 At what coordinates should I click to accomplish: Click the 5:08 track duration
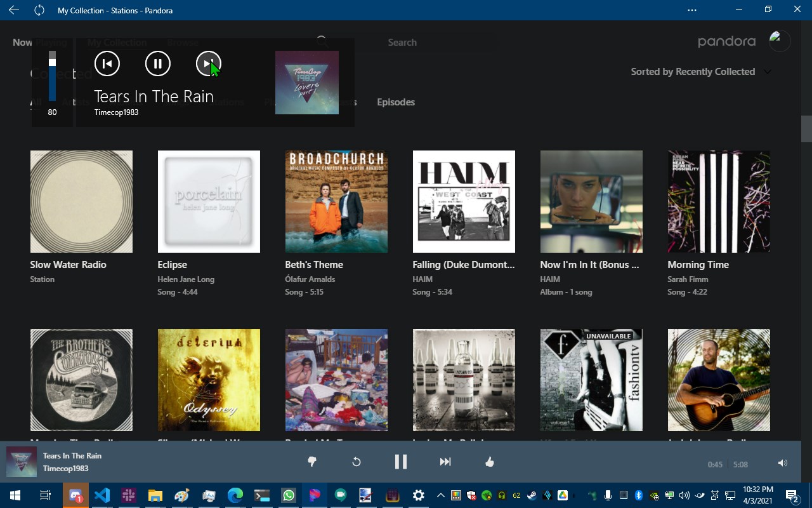[x=740, y=464]
